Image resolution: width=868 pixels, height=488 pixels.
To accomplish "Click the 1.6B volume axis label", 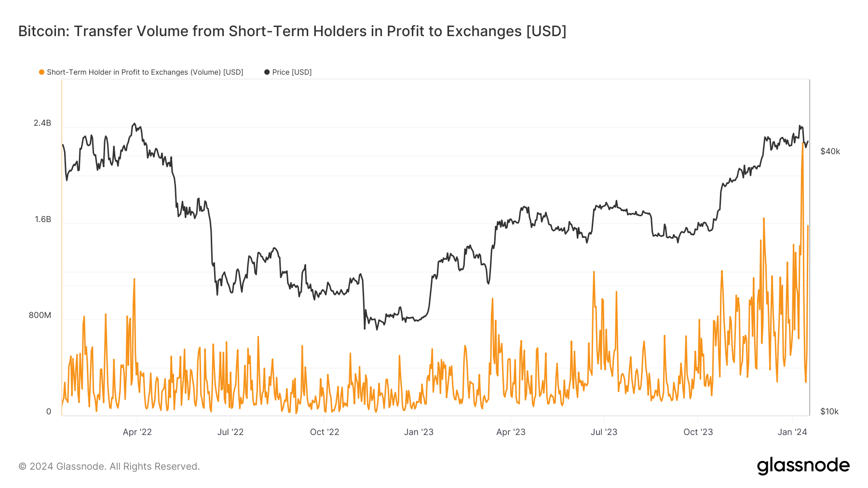I will coord(42,220).
